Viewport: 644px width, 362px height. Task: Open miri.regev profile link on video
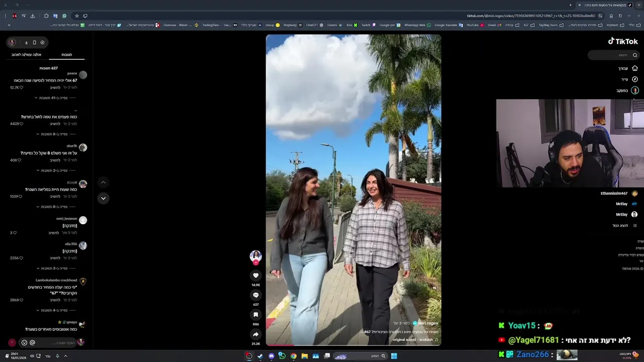pos(428,323)
